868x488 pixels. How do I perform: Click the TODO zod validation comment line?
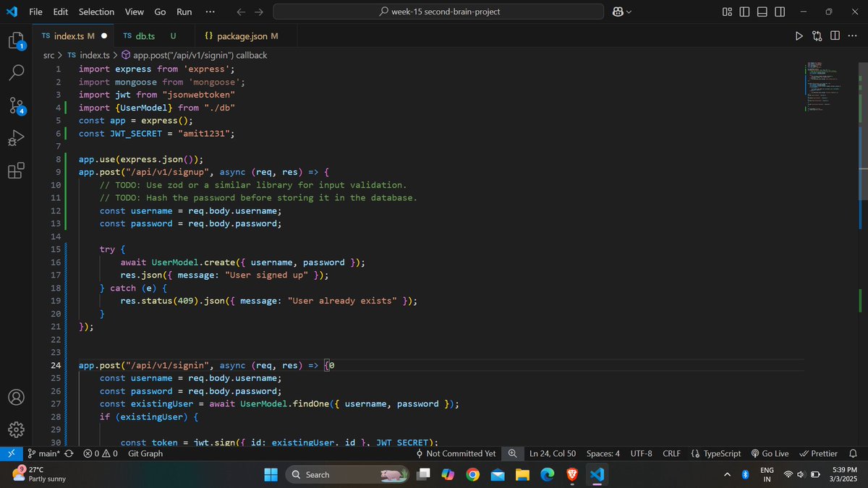[253, 185]
